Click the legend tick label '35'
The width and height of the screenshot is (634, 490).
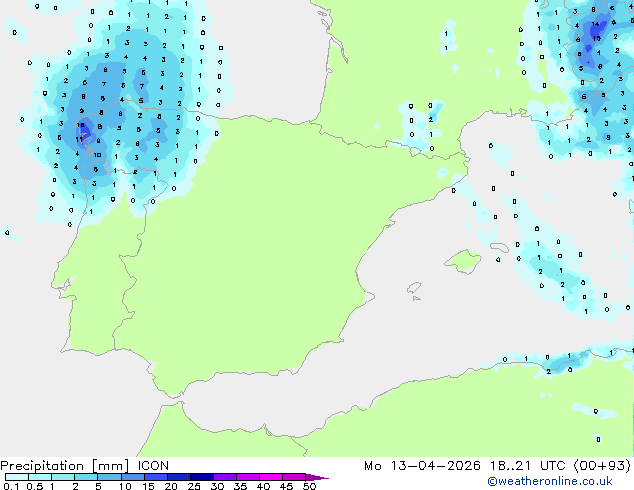coord(240,486)
